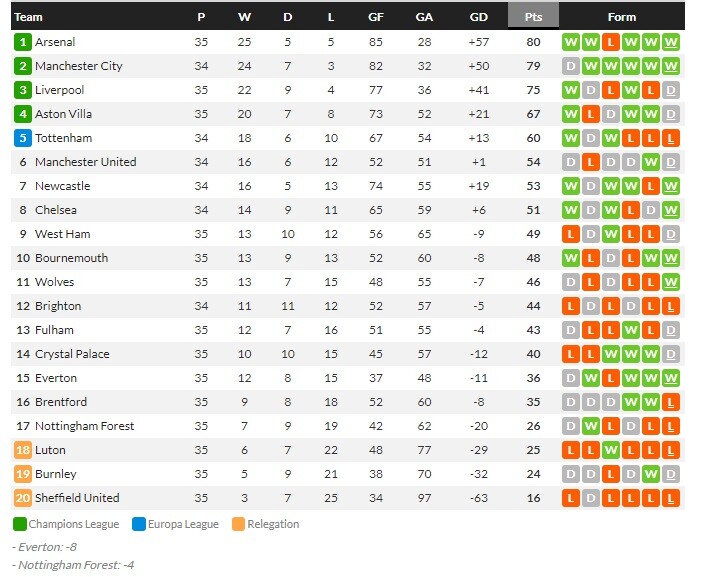Screen dimensions: 701x577
Task: Click the Team column header
Action: click(28, 17)
